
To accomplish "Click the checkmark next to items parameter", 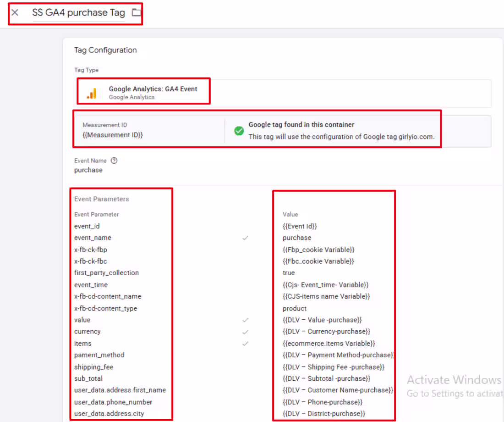I will point(246,343).
